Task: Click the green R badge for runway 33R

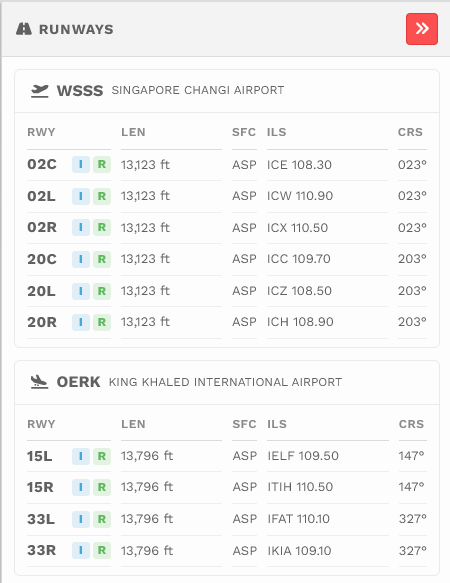Action: click(x=102, y=550)
